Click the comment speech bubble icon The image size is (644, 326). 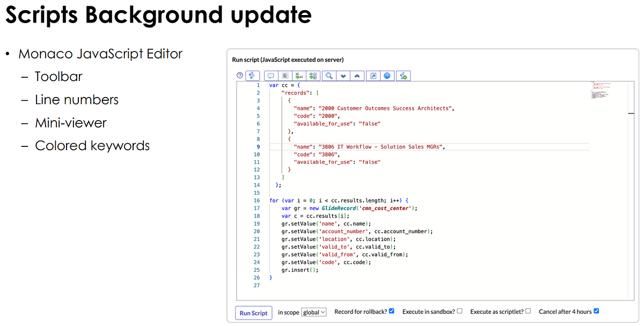pyautogui.click(x=271, y=76)
